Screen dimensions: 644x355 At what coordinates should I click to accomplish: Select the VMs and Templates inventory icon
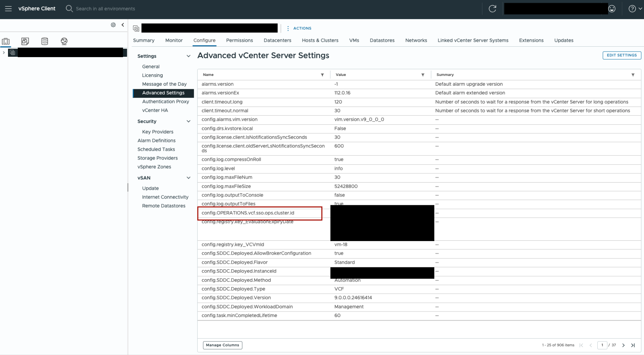25,41
